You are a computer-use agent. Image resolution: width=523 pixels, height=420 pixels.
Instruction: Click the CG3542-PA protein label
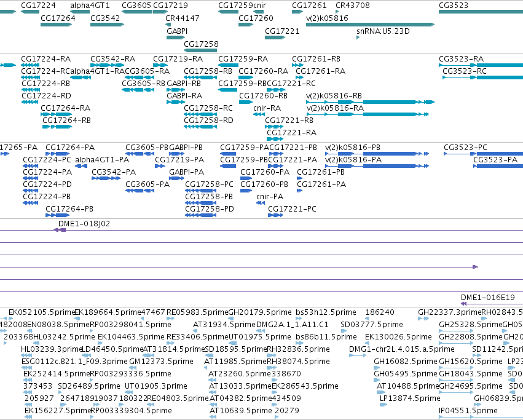coord(114,172)
